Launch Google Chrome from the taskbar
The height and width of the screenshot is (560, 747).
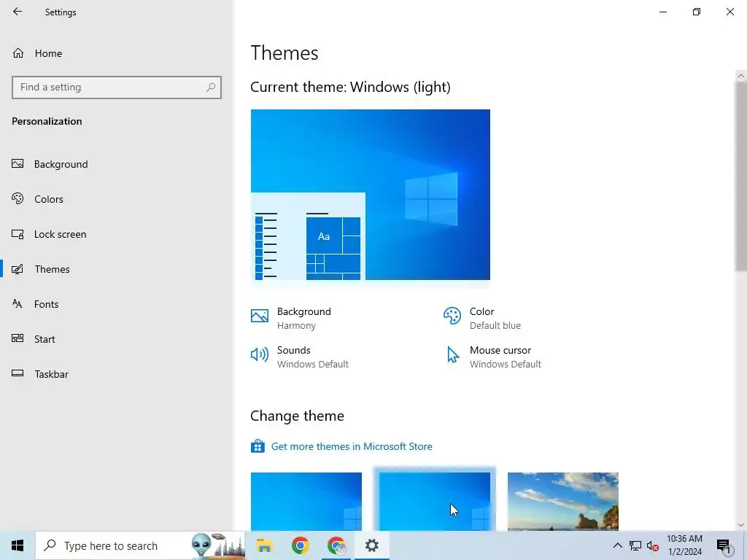coord(300,545)
